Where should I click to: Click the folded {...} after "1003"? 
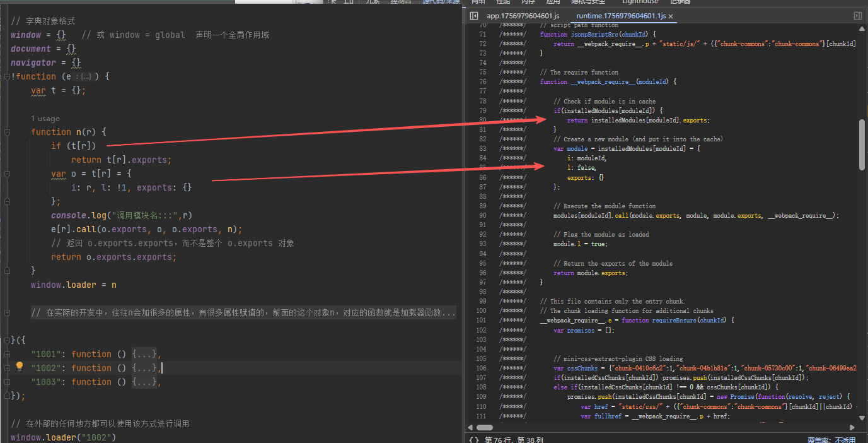[144, 382]
